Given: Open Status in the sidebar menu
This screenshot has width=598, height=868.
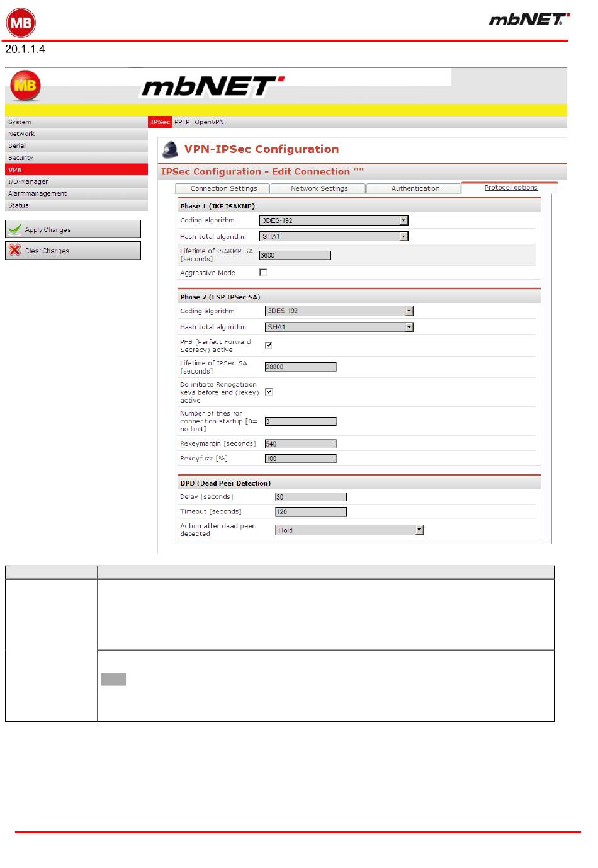Looking at the screenshot, I should (76, 205).
